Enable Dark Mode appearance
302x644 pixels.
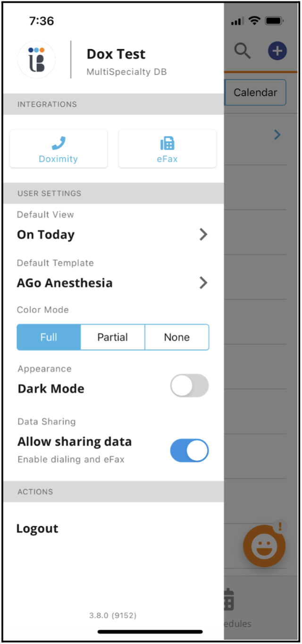tap(189, 386)
